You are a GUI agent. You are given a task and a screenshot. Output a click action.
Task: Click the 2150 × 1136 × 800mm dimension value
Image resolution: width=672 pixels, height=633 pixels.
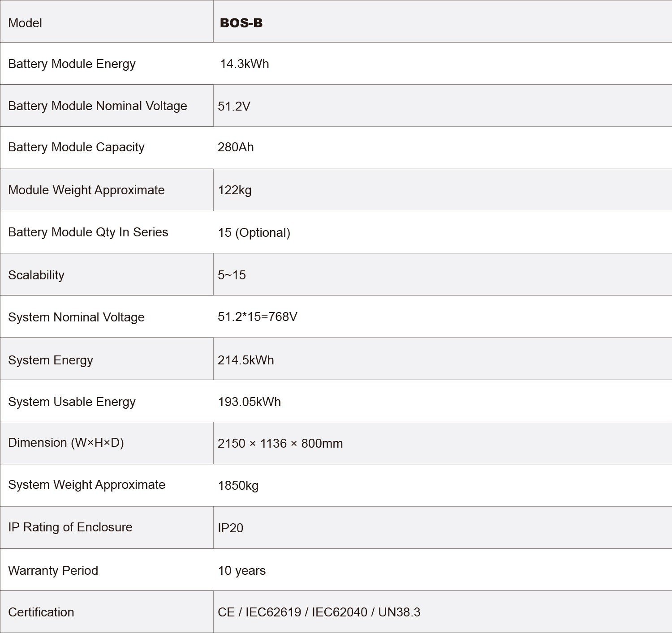pyautogui.click(x=280, y=444)
